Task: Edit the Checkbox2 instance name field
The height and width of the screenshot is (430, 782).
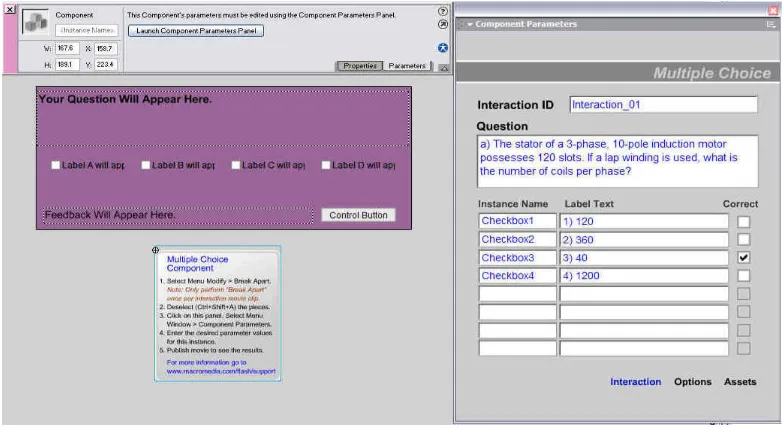Action: coord(517,239)
